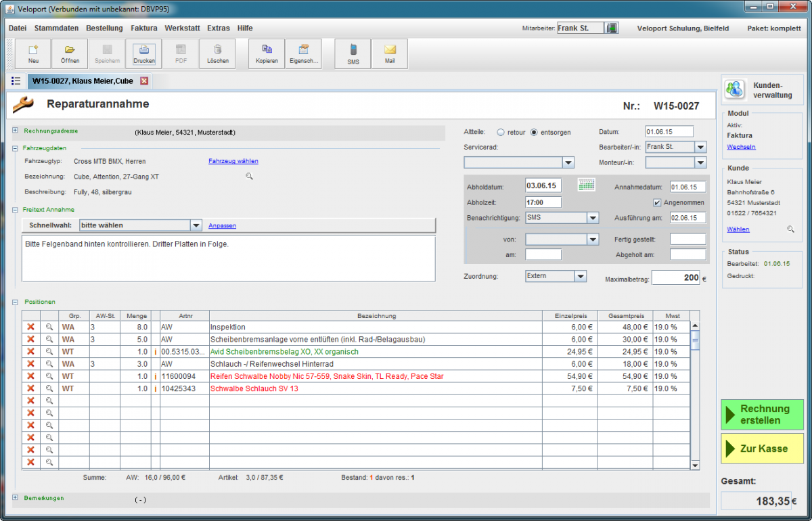
Task: Open the Werkstatt menu
Action: click(182, 28)
